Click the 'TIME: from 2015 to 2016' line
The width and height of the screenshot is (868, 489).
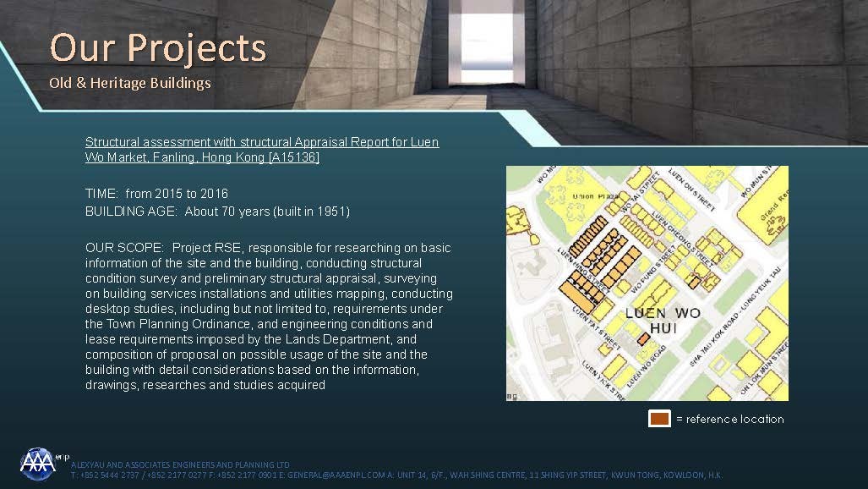tap(156, 194)
